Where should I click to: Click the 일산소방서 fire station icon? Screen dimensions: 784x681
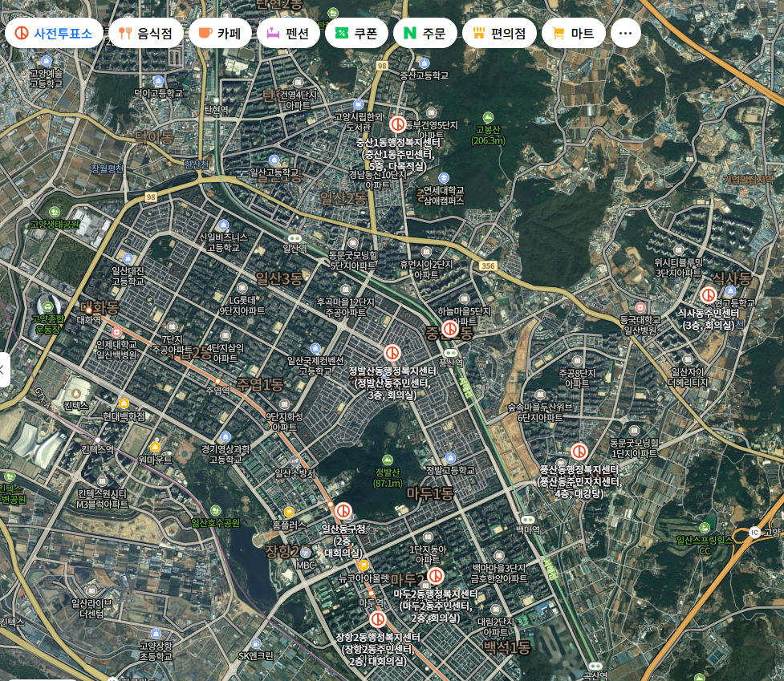[x=295, y=460]
